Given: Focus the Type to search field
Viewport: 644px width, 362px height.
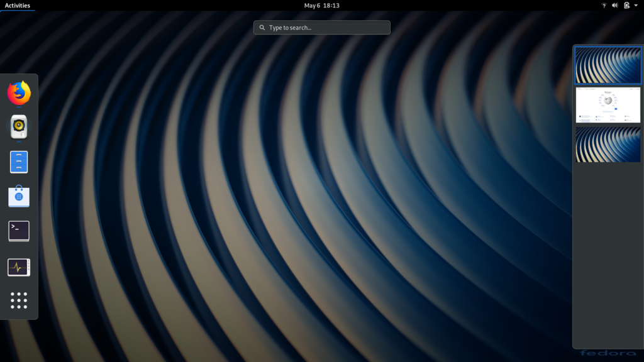Looking at the screenshot, I should click(x=327, y=28).
